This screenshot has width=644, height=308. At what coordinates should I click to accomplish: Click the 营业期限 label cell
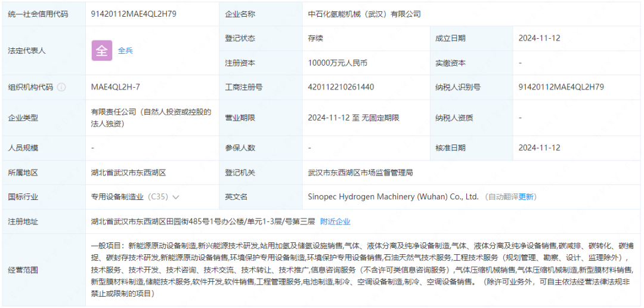261,118
